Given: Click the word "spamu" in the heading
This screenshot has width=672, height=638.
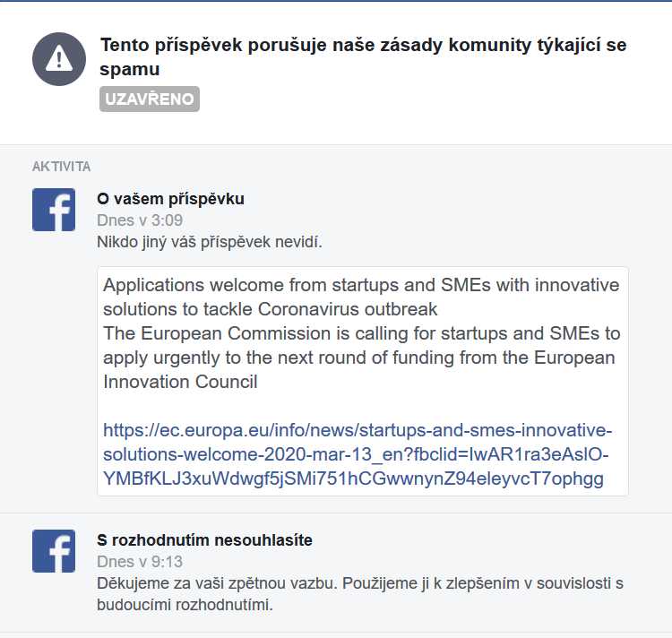Looking at the screenshot, I should pos(130,69).
